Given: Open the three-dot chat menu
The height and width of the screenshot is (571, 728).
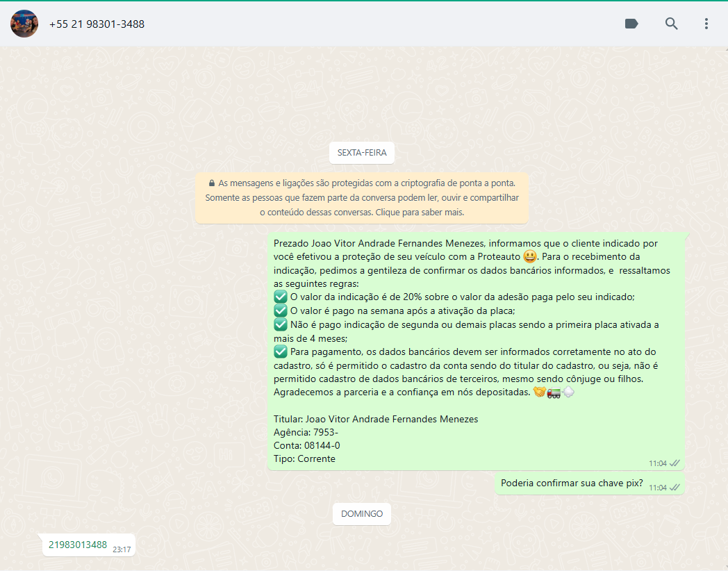Looking at the screenshot, I should (706, 24).
